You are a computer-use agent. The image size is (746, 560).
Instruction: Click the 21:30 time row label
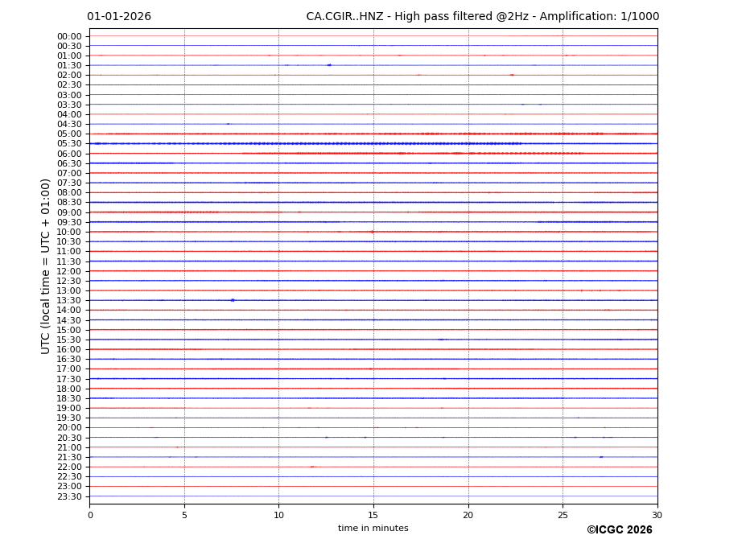[x=69, y=457]
